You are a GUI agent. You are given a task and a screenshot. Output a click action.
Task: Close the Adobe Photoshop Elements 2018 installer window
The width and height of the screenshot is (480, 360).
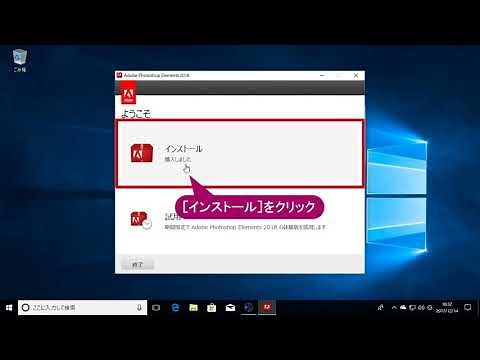click(356, 76)
